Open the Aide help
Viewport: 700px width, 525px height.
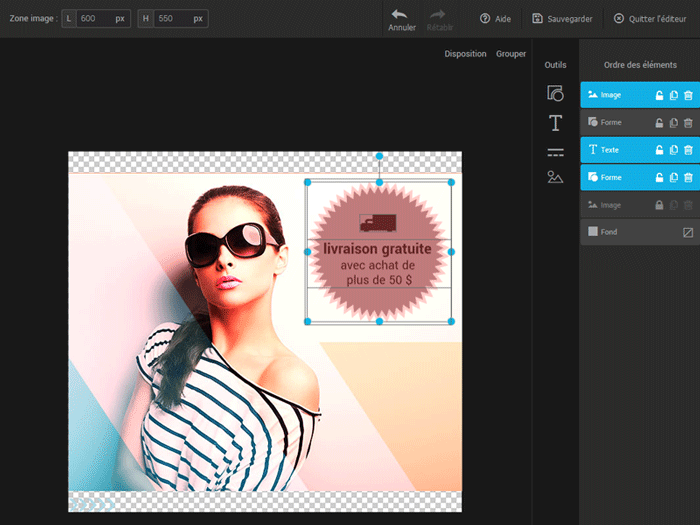point(495,19)
